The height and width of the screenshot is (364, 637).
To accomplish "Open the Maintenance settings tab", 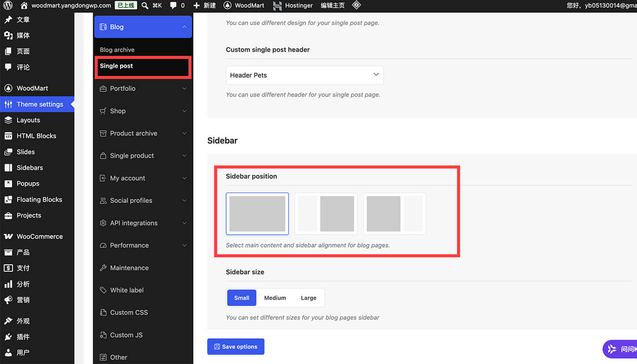I will point(143,268).
